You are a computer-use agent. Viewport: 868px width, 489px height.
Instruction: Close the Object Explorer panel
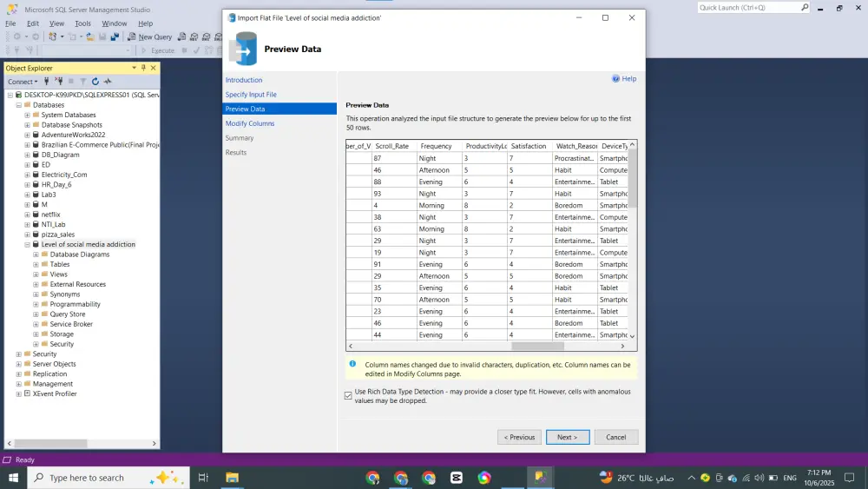coord(154,68)
